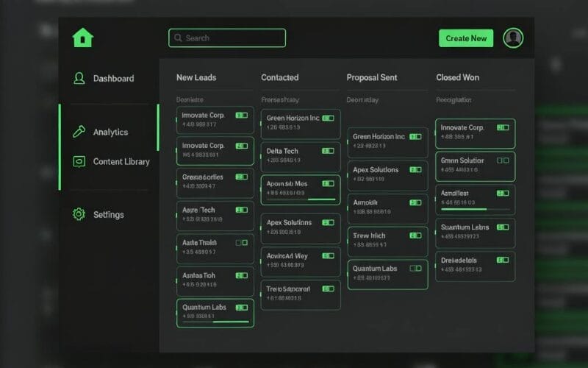Toggle Innovate Corp. switch under Closed Won
588x368 pixels.
coord(503,127)
